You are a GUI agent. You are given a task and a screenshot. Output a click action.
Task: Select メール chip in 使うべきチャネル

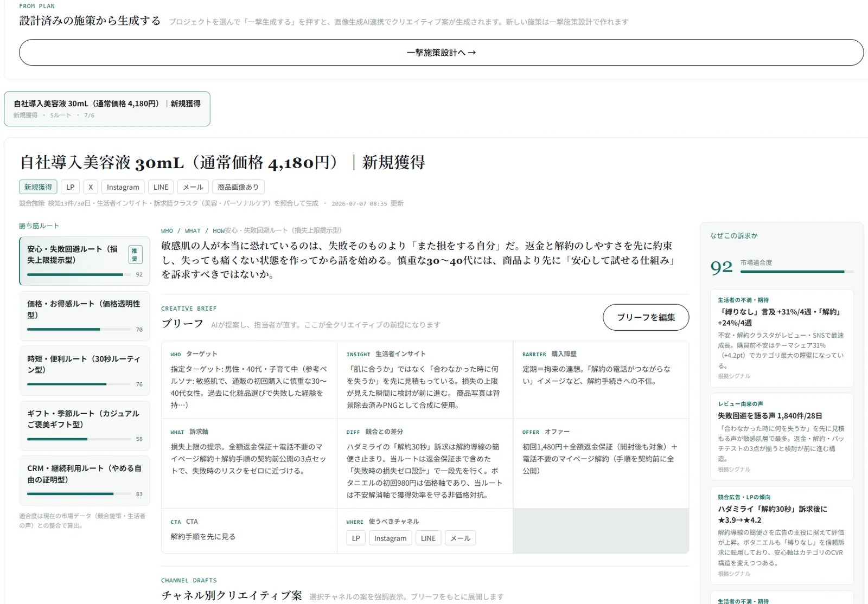(x=461, y=538)
